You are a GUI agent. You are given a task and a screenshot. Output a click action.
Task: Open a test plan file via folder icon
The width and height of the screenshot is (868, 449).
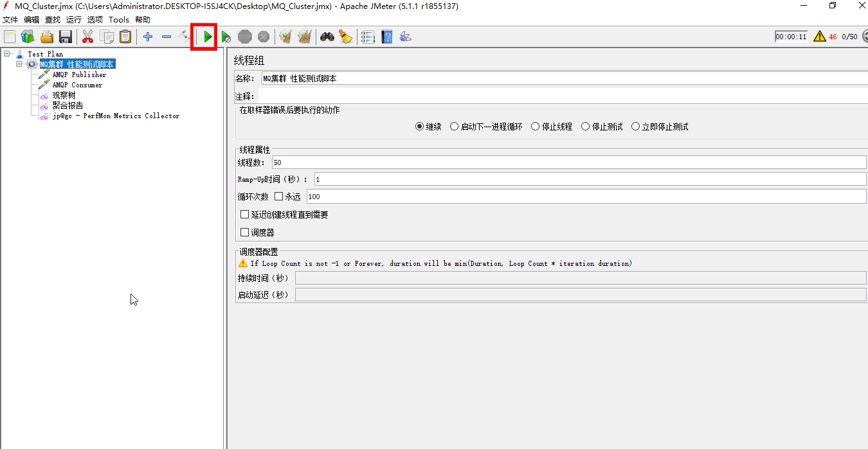[47, 37]
